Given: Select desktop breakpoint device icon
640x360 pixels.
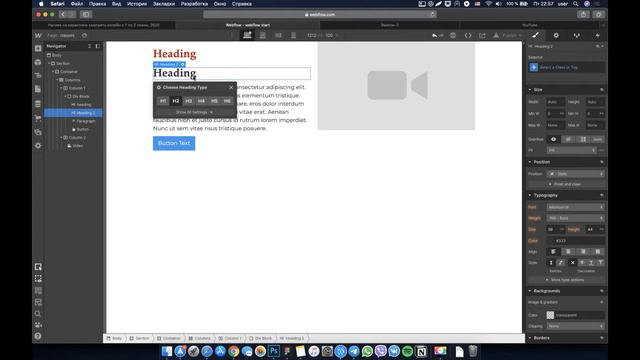Looking at the screenshot, I should coord(247,36).
